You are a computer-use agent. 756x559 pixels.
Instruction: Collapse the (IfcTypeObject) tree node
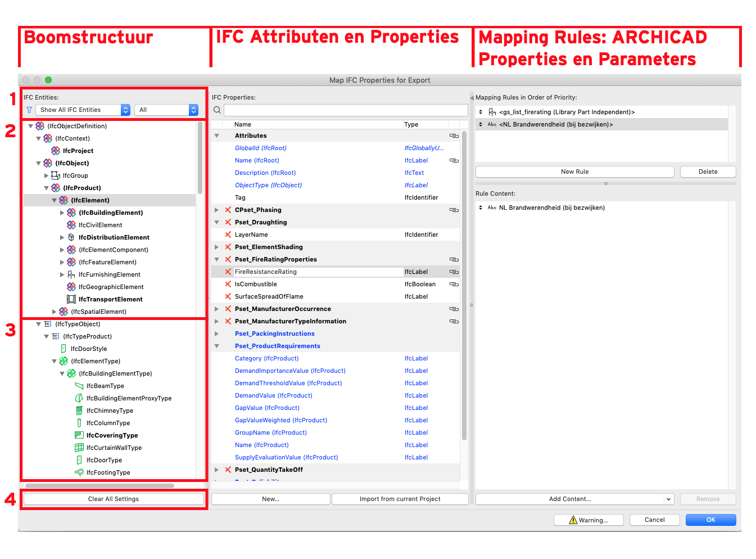[x=39, y=324]
